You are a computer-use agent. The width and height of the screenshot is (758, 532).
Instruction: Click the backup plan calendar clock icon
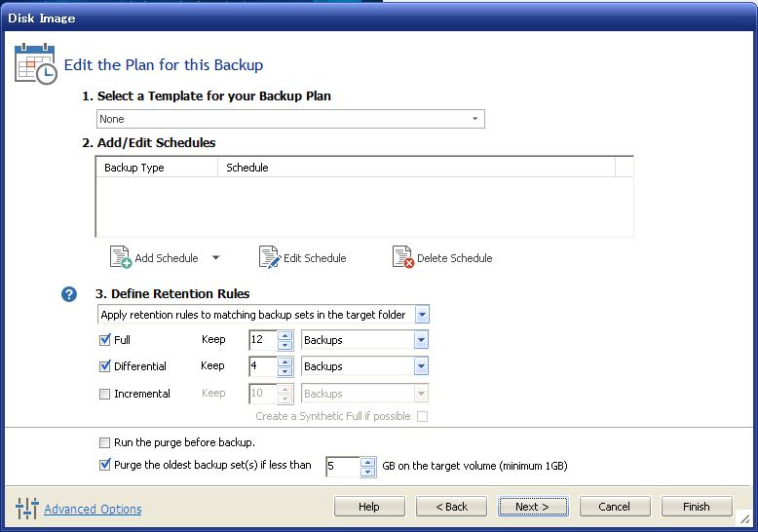[36, 63]
